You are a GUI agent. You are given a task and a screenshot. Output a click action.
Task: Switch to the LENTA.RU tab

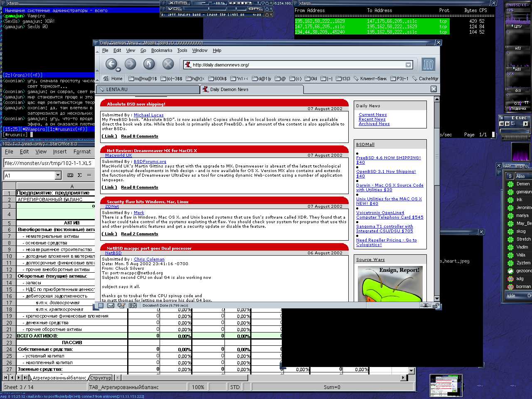tap(148, 89)
